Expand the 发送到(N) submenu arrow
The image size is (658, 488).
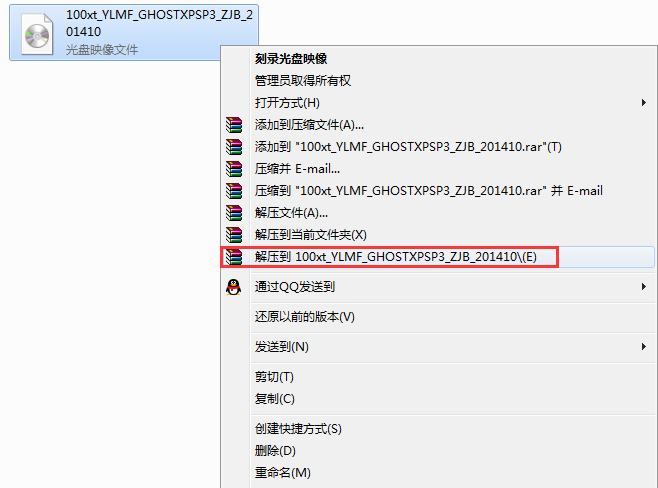(644, 347)
